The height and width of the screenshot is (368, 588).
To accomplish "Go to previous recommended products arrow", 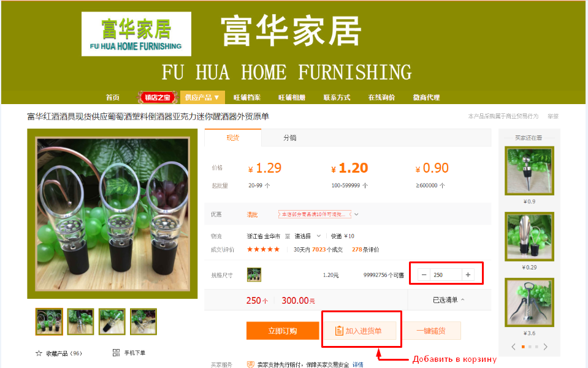I will (513, 347).
